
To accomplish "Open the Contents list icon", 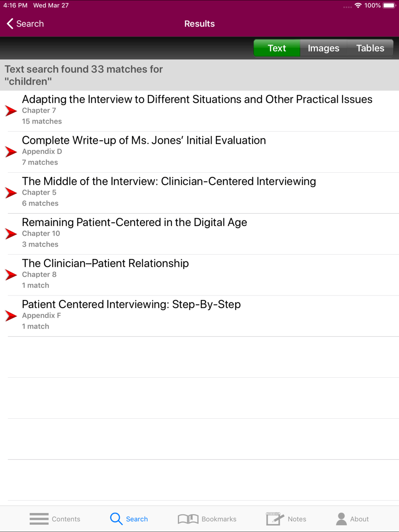I will (x=39, y=519).
